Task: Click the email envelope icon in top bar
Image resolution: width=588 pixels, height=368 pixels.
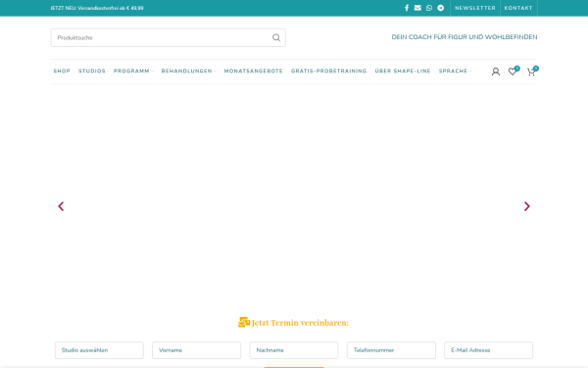Action: click(417, 8)
